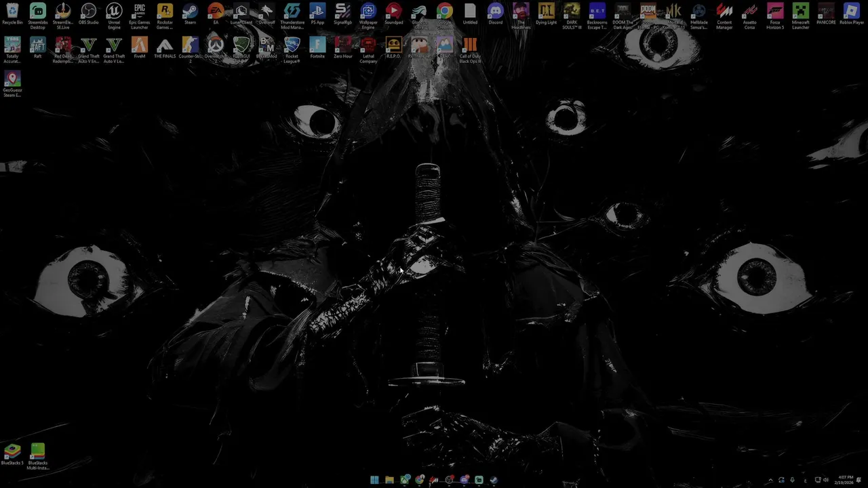
Task: Open StreamElements SE.Live shortcut
Action: (x=63, y=16)
